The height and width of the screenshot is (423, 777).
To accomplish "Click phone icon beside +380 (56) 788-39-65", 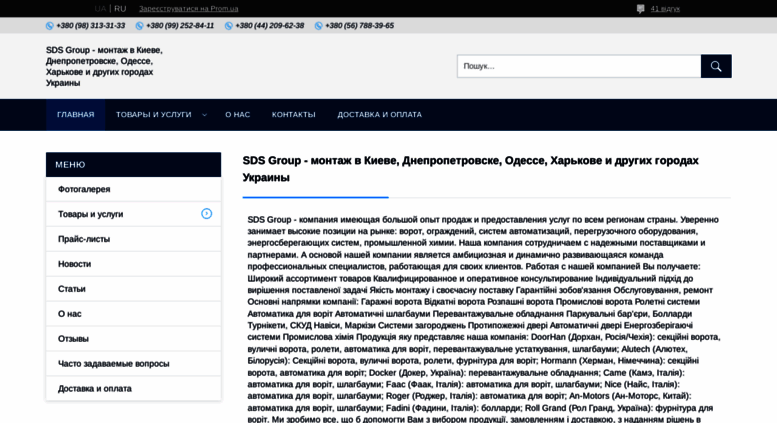I will click(x=319, y=26).
